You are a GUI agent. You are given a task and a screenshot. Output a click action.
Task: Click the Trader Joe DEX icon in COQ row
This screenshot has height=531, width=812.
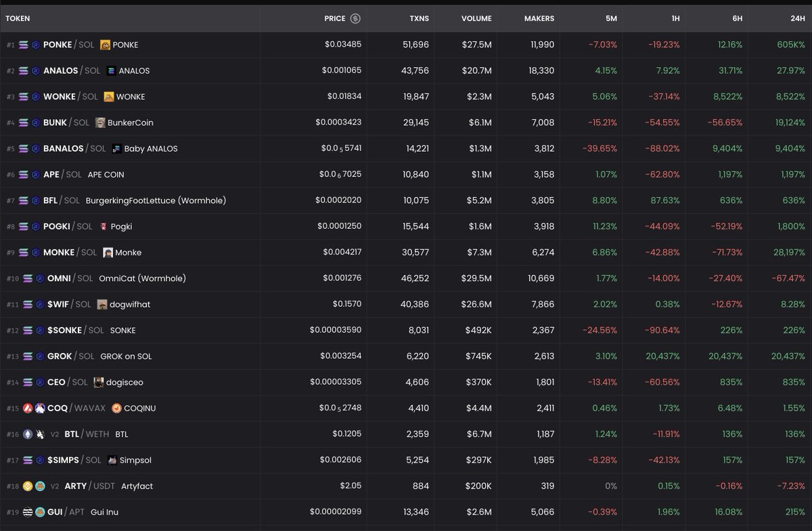coord(40,408)
